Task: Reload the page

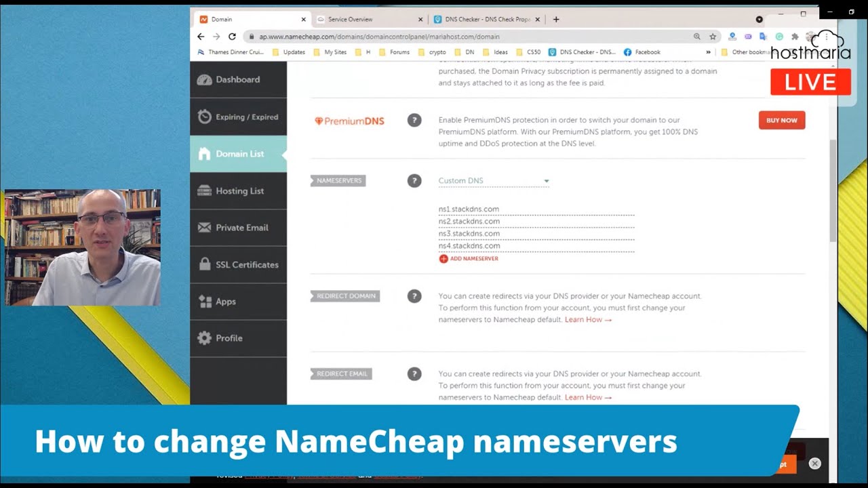Action: tap(232, 37)
